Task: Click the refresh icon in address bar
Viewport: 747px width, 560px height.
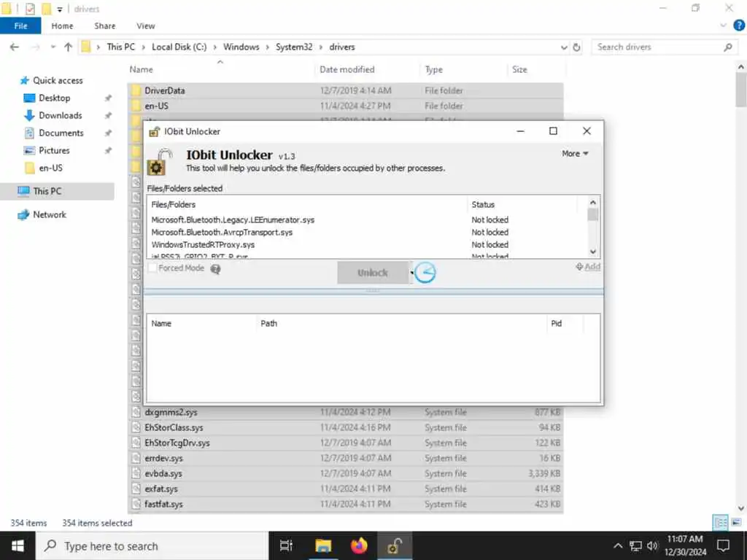Action: tap(576, 47)
